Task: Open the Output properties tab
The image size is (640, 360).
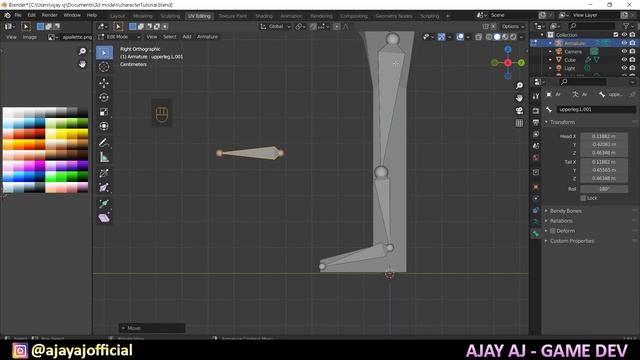Action: pyautogui.click(x=536, y=122)
